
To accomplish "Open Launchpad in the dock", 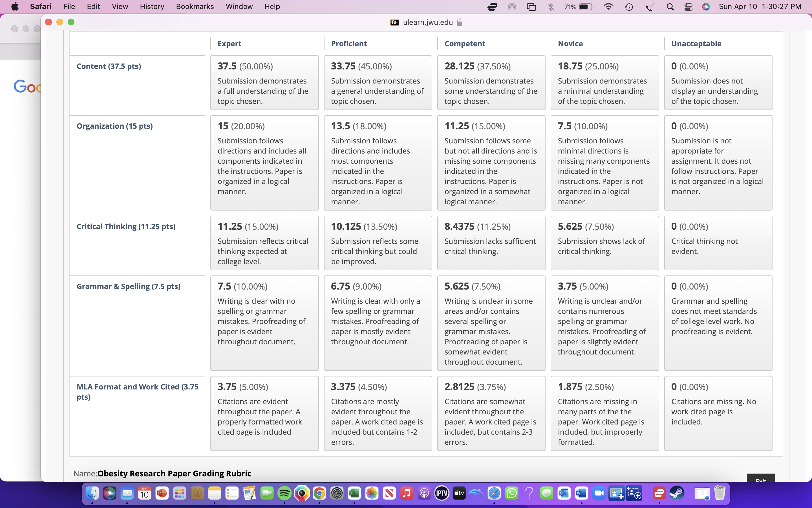I will point(180,493).
